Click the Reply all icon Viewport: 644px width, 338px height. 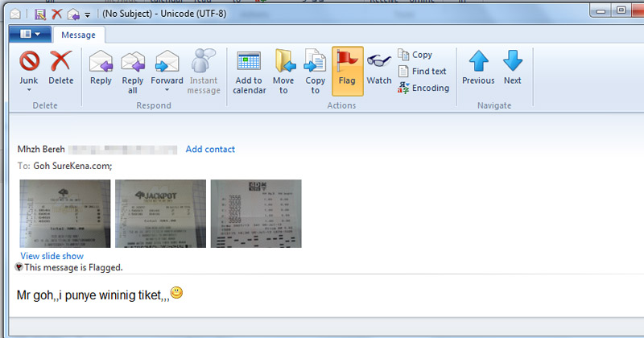(x=133, y=62)
